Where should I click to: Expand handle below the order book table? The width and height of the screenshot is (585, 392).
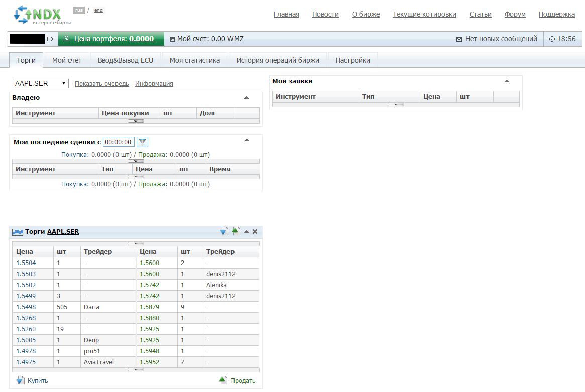pos(136,369)
